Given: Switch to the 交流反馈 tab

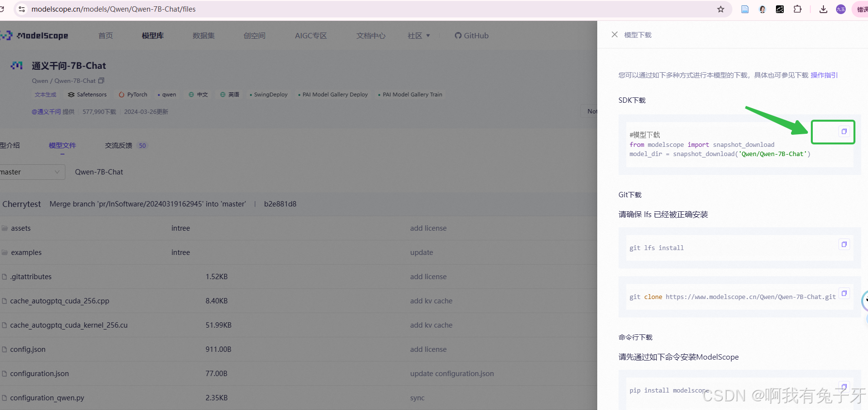Looking at the screenshot, I should 119,145.
